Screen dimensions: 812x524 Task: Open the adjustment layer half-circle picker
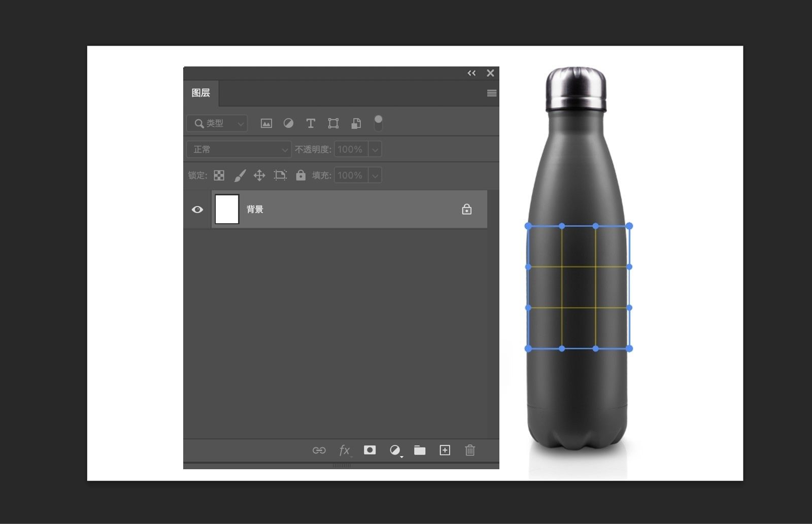pyautogui.click(x=395, y=450)
